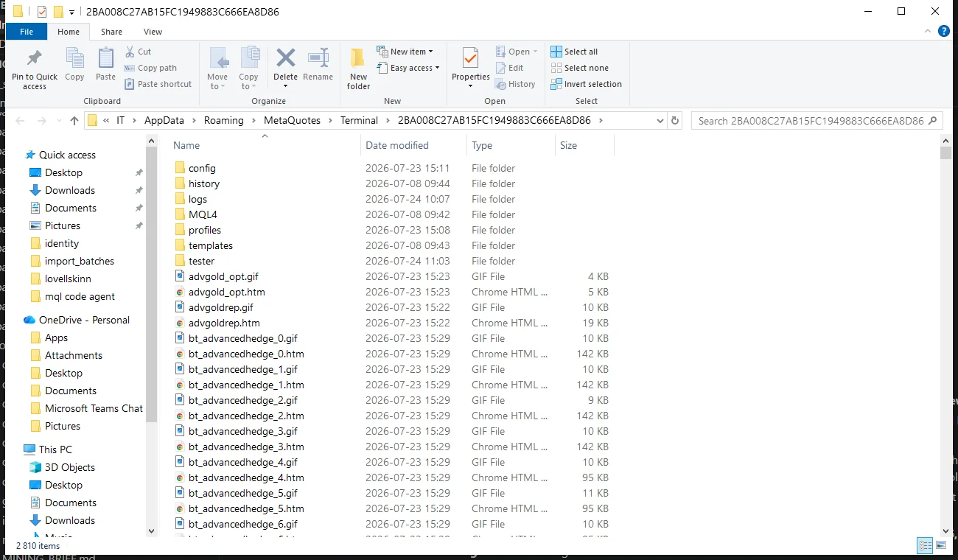
Task: Open Downloads under Quick access
Action: click(x=70, y=190)
